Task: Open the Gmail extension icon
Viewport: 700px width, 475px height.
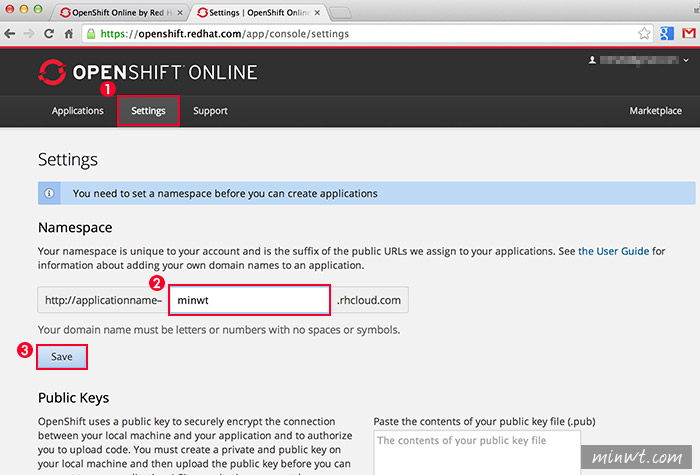Action: [688, 33]
